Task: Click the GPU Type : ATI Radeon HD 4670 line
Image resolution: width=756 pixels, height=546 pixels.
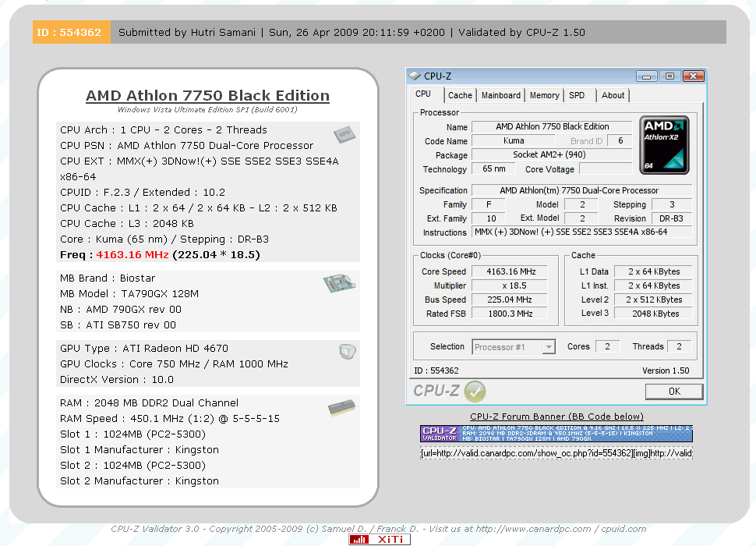Action: (x=144, y=348)
